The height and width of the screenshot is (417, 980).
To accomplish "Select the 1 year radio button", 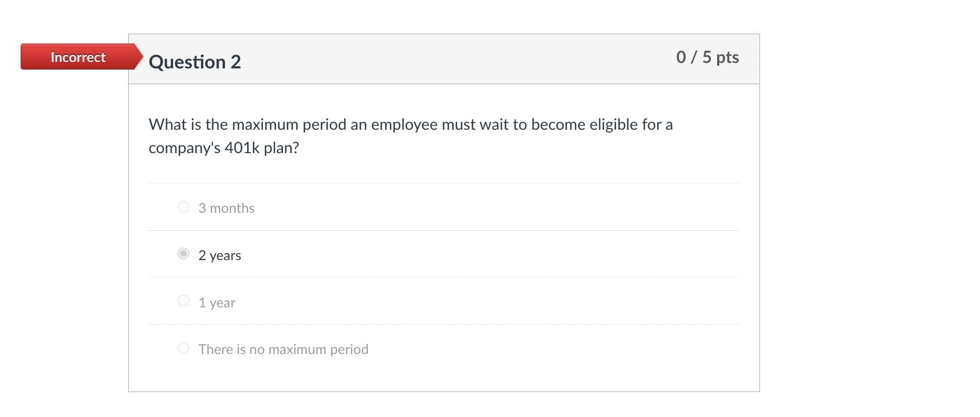I will (x=183, y=301).
